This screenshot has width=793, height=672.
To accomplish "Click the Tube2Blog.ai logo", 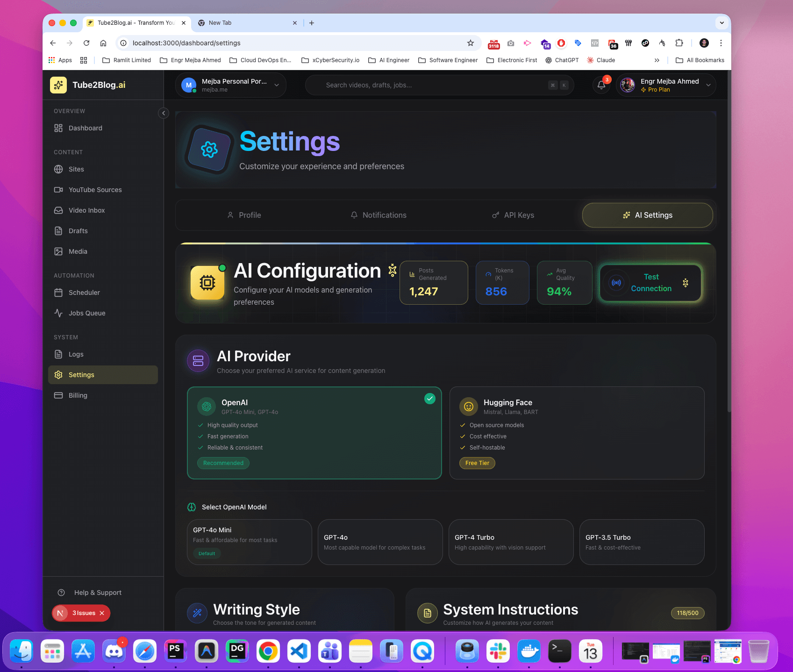I will 87,85.
